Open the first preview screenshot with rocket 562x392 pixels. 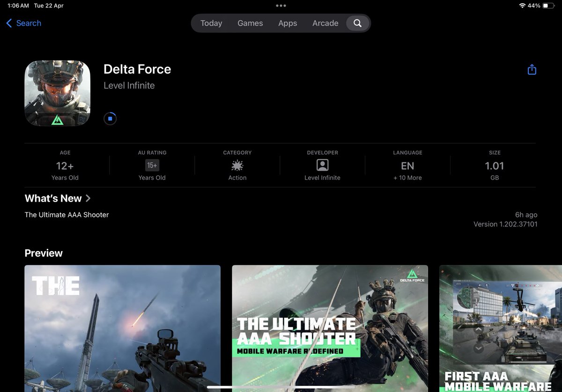[123, 328]
